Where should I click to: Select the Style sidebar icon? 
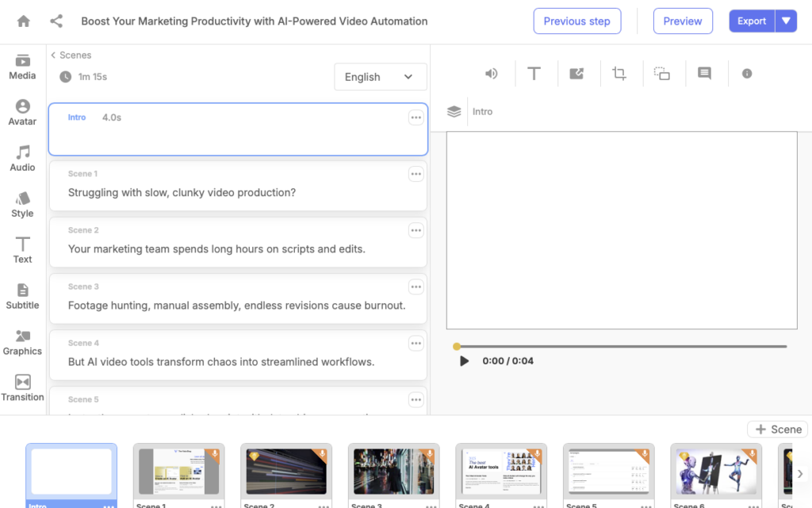[x=21, y=205]
